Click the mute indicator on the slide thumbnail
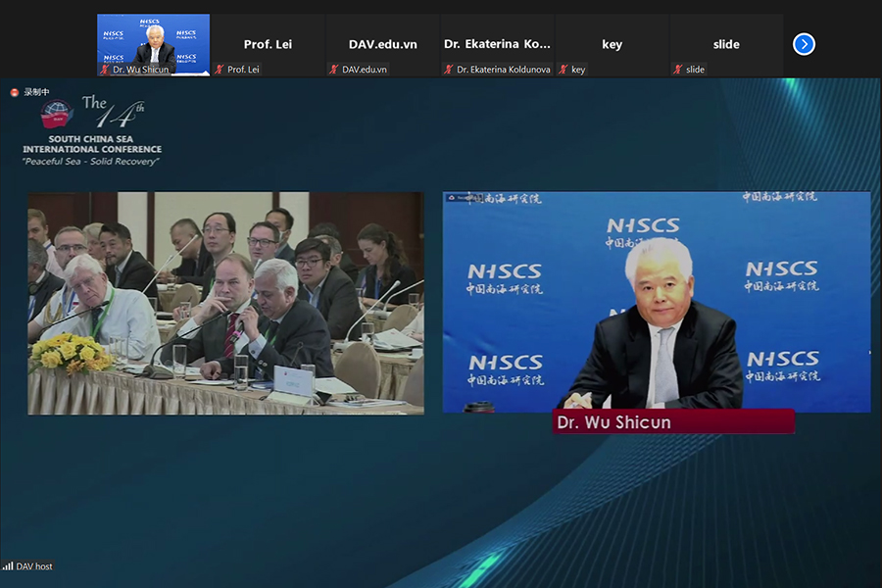Image resolution: width=882 pixels, height=588 pixels. point(676,70)
